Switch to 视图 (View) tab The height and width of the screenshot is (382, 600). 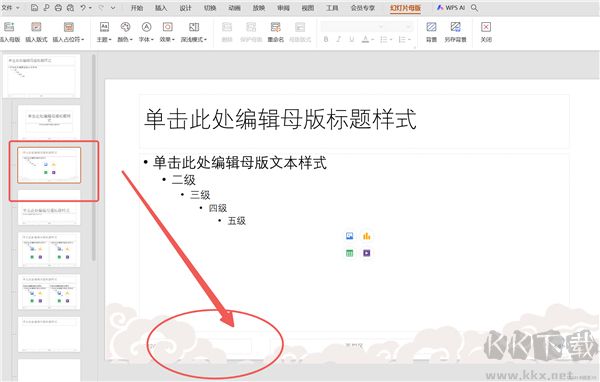[x=308, y=8]
